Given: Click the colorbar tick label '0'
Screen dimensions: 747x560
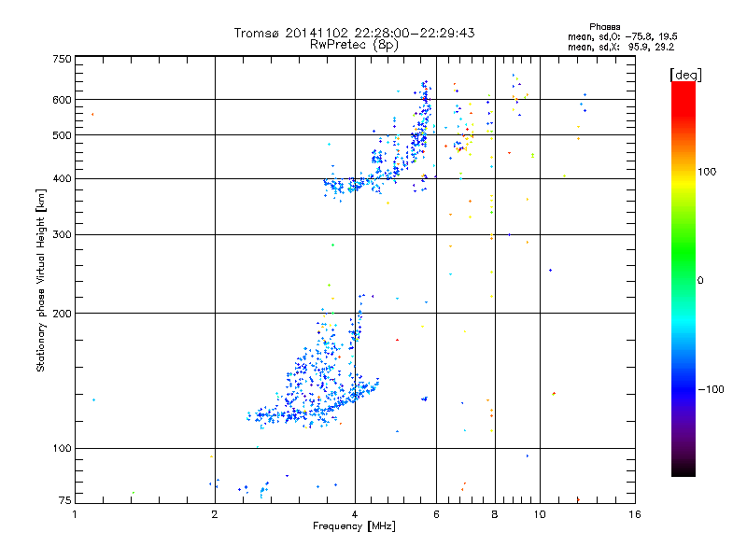Looking at the screenshot, I should tap(699, 281).
